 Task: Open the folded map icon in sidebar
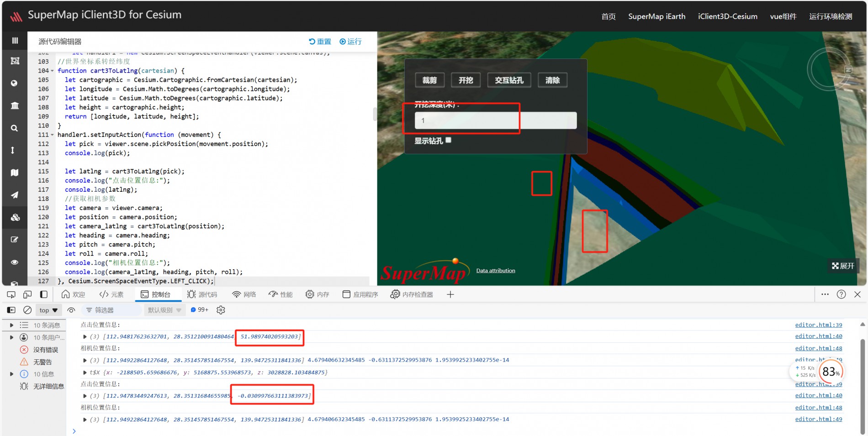pos(15,173)
